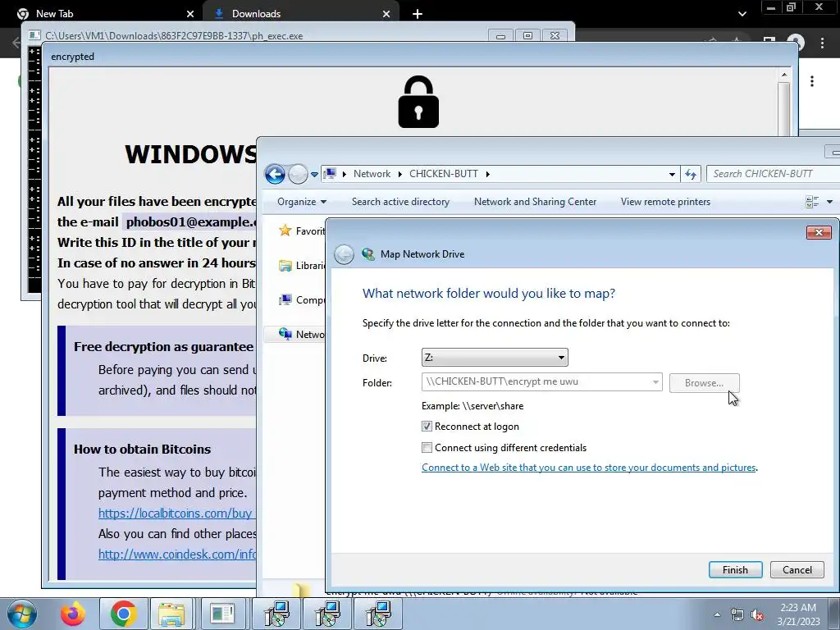Click the Search CHICKEN-BUTT box
Screen dimensions: 840x630
point(773,174)
